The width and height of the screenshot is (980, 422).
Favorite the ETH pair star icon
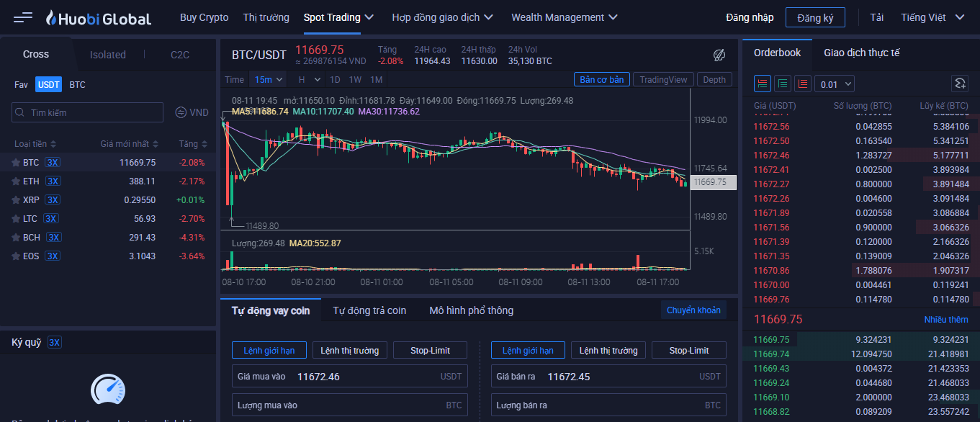16,181
